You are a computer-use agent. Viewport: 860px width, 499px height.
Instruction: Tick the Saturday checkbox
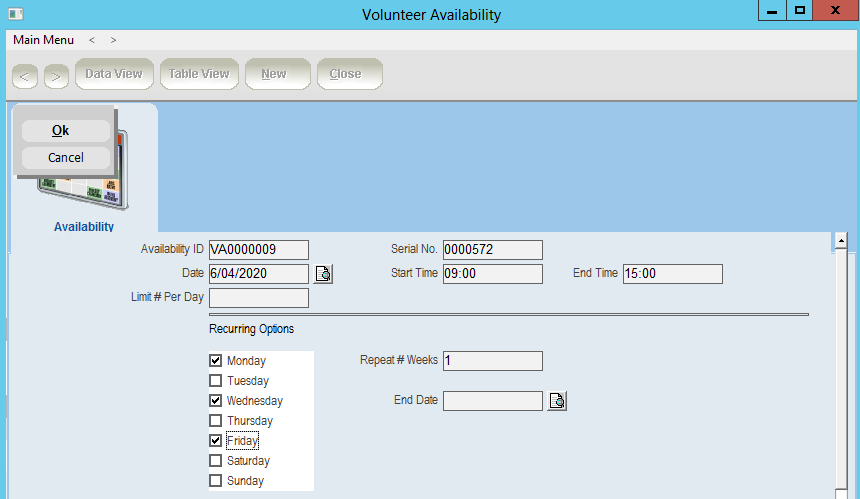click(215, 461)
